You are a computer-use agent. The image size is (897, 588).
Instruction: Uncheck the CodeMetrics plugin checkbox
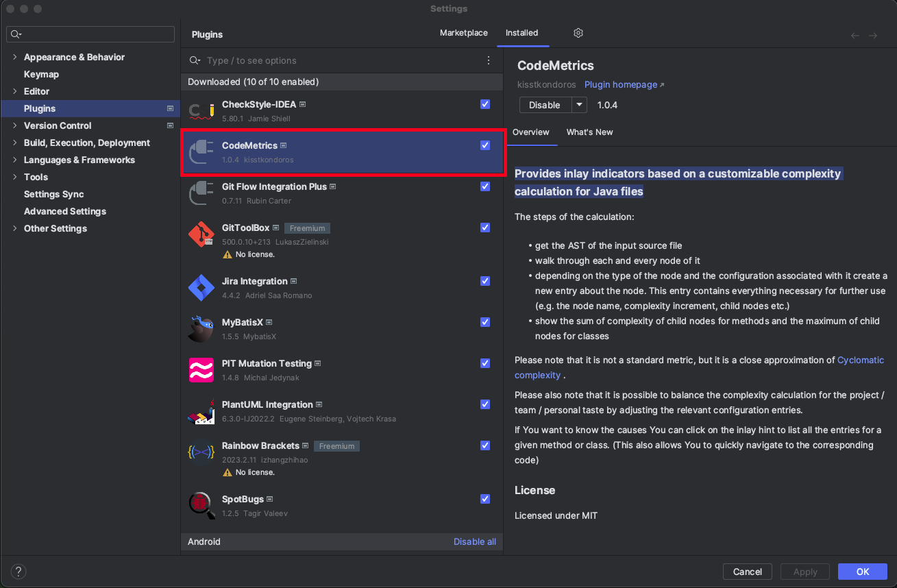(x=485, y=145)
